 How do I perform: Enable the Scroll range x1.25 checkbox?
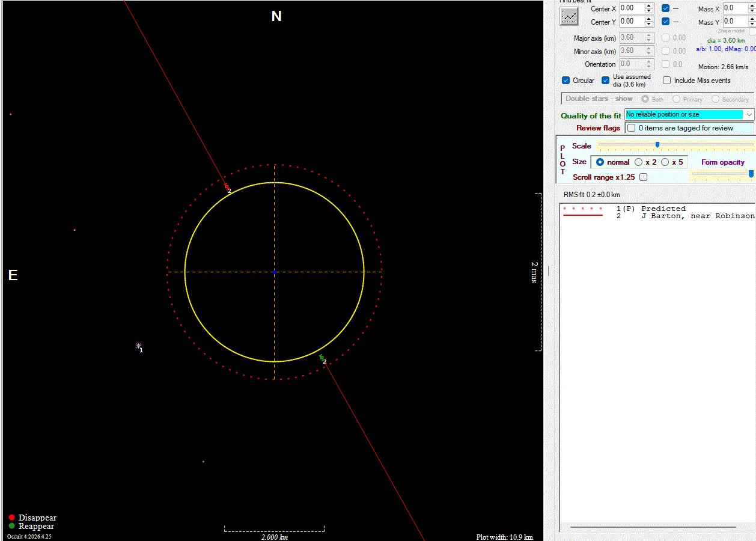point(644,177)
